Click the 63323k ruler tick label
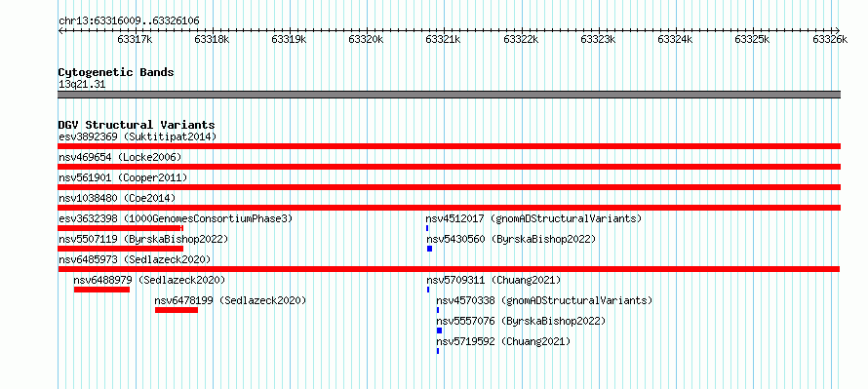Image resolution: width=868 pixels, height=389 pixels. coord(598,39)
